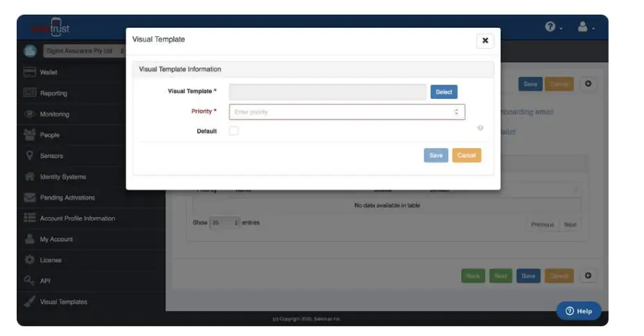The image size is (644, 336).
Task: Open API in the sidebar
Action: [45, 281]
